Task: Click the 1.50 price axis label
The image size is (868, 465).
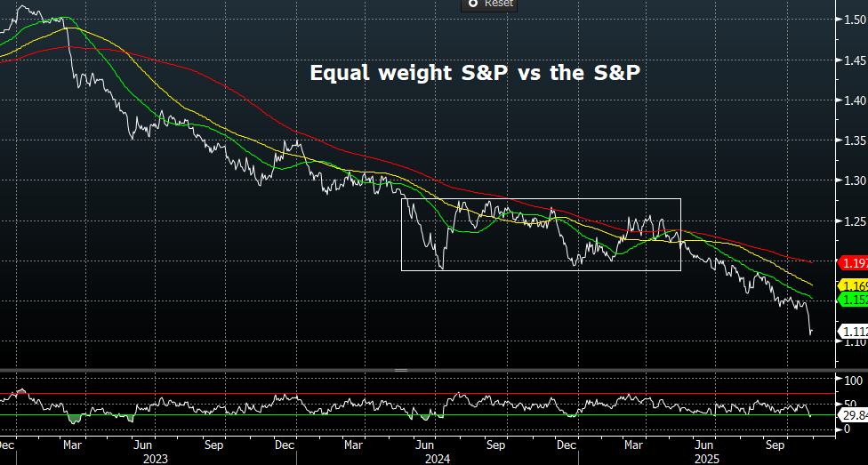Action: (x=855, y=20)
